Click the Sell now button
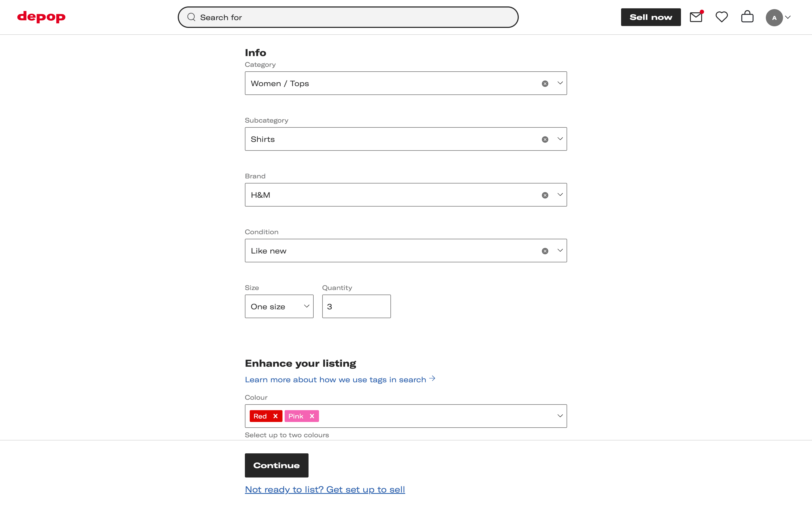The image size is (812, 507). [651, 17]
